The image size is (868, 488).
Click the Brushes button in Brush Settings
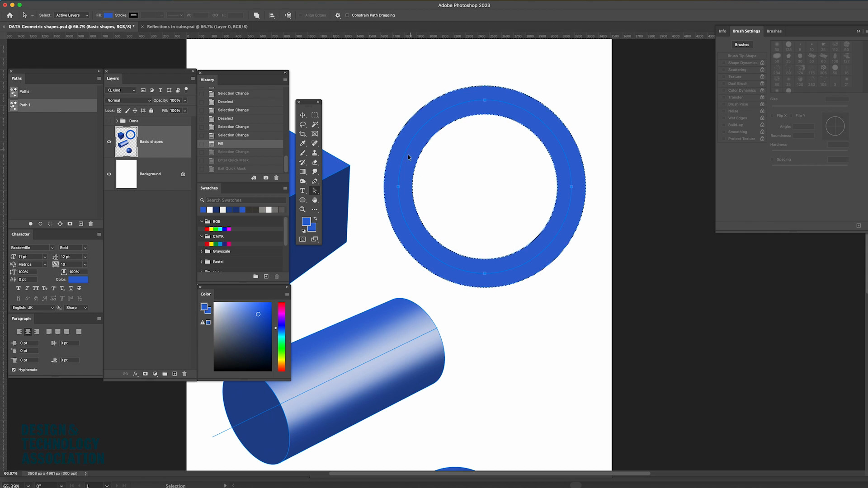point(741,45)
